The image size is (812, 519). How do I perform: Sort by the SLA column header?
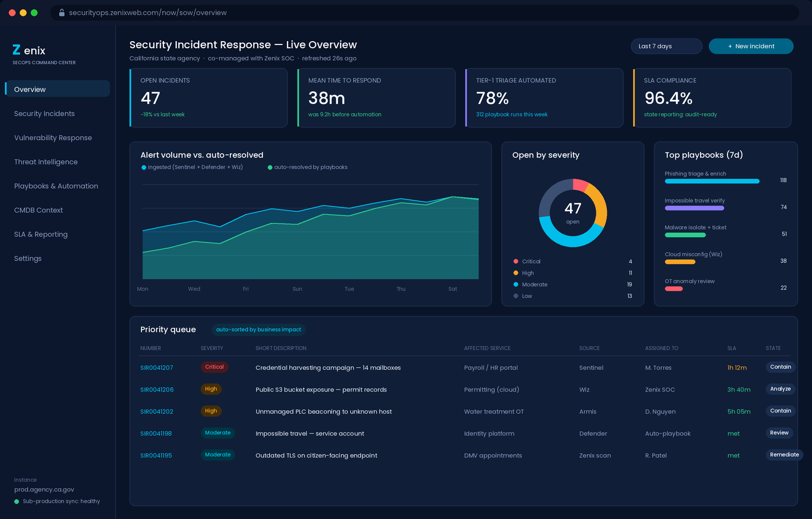[x=732, y=348]
